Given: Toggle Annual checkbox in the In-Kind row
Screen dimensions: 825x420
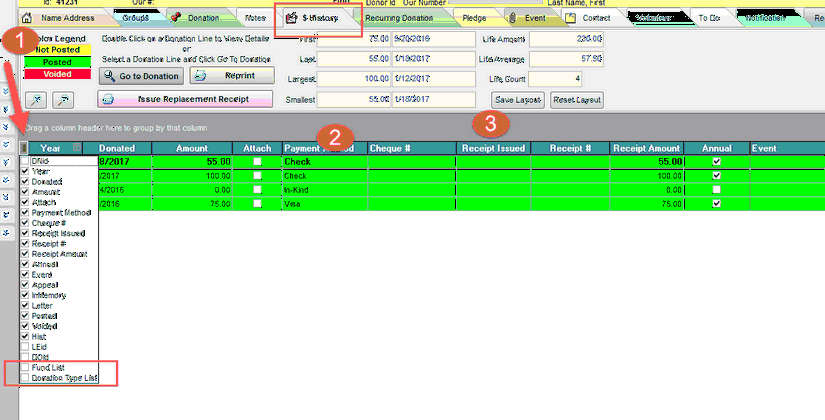Looking at the screenshot, I should click(717, 190).
